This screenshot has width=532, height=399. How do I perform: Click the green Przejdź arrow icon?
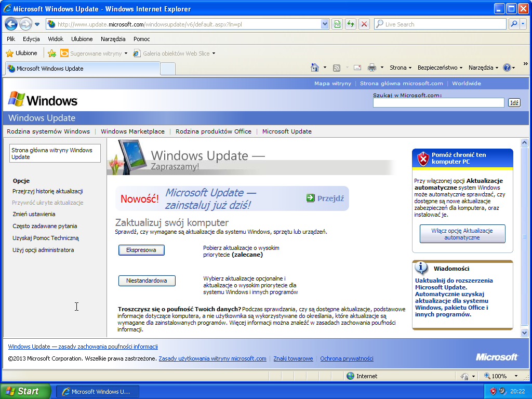311,198
